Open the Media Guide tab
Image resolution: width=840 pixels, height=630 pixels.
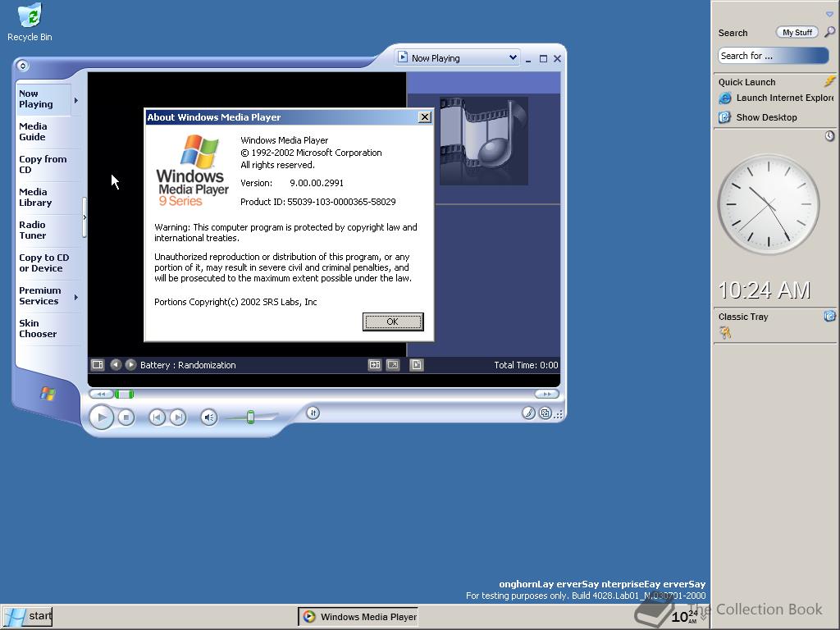(43, 132)
